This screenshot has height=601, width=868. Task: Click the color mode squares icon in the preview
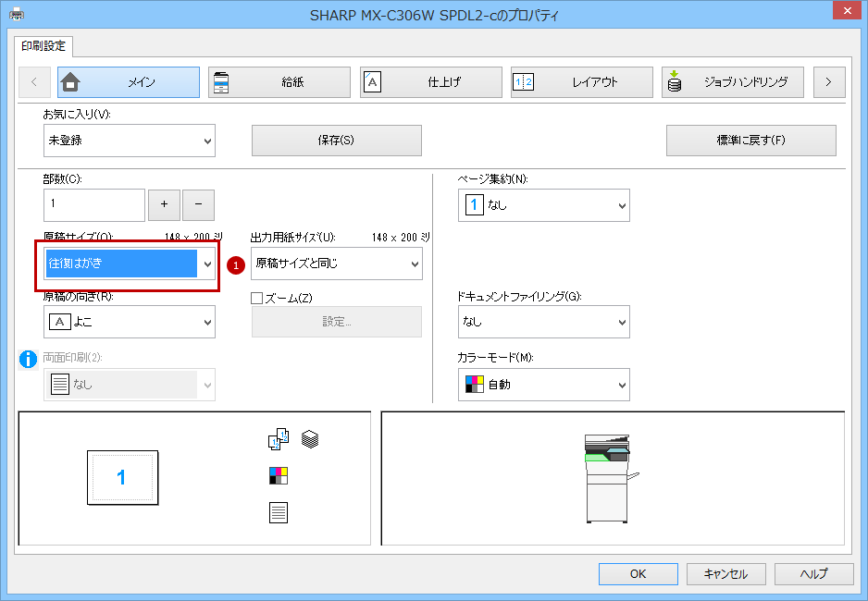click(279, 475)
